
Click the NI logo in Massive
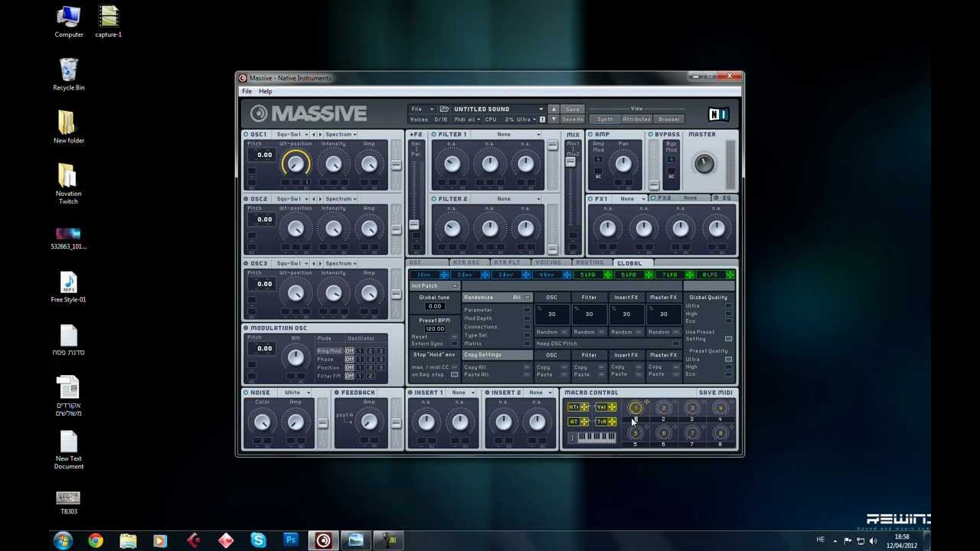pyautogui.click(x=717, y=115)
